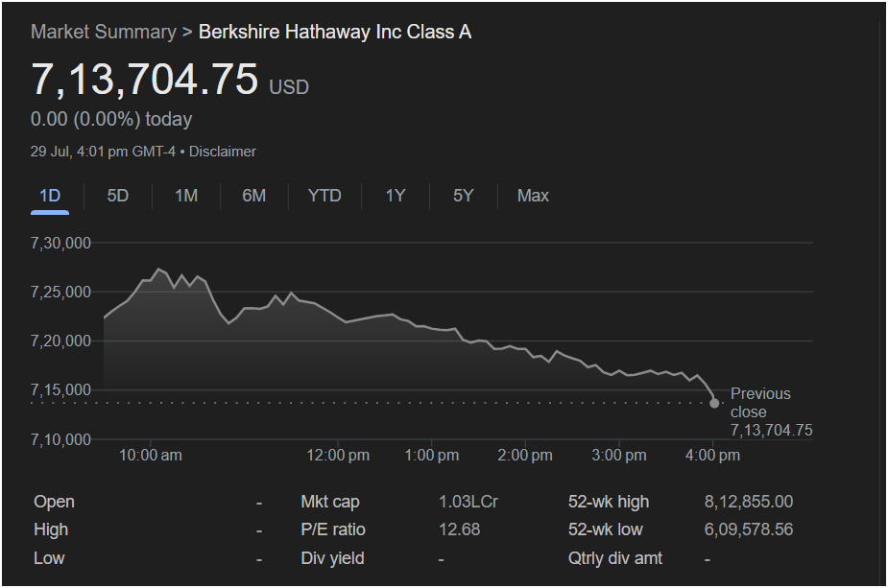Click the 7,20,000 y-axis label

[60, 341]
